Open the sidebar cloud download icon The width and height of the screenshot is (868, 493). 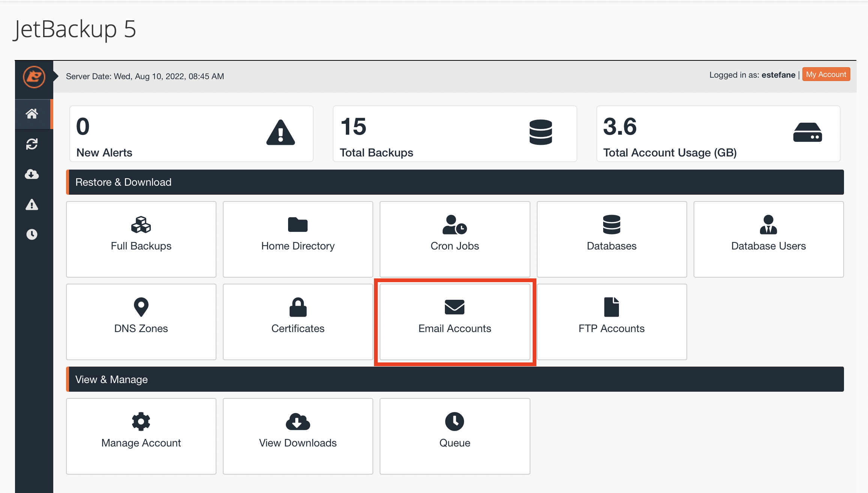tap(32, 174)
